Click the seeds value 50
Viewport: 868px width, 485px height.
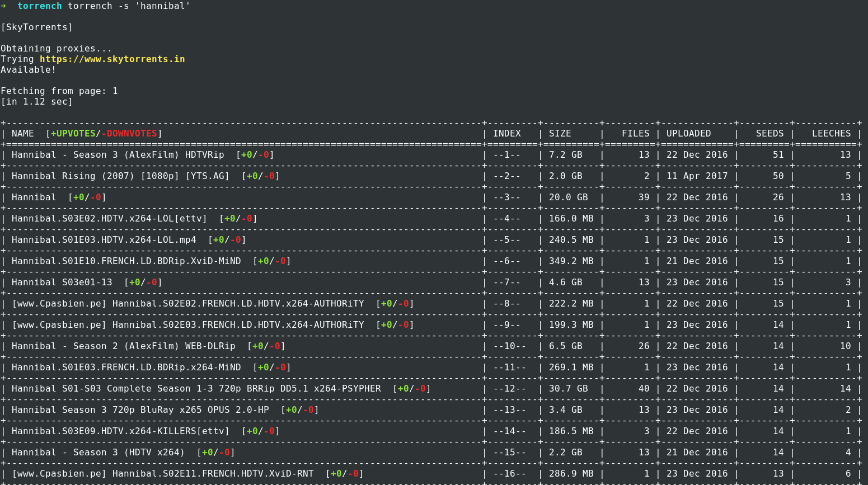click(x=778, y=176)
